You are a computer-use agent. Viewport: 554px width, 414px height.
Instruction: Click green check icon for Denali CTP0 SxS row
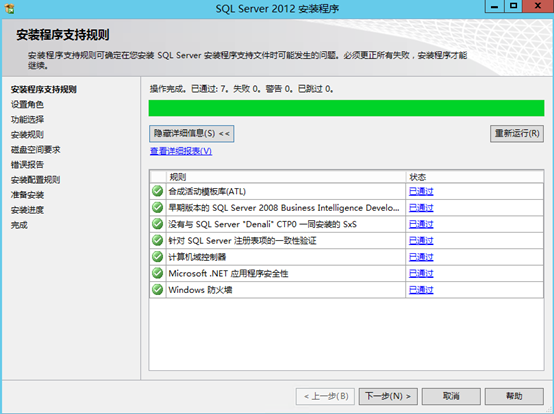point(157,224)
